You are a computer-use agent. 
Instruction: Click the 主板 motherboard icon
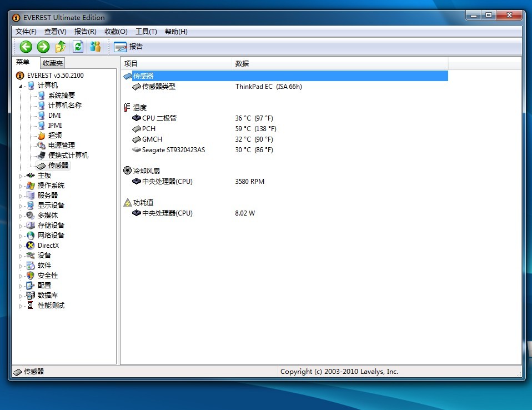click(x=31, y=176)
